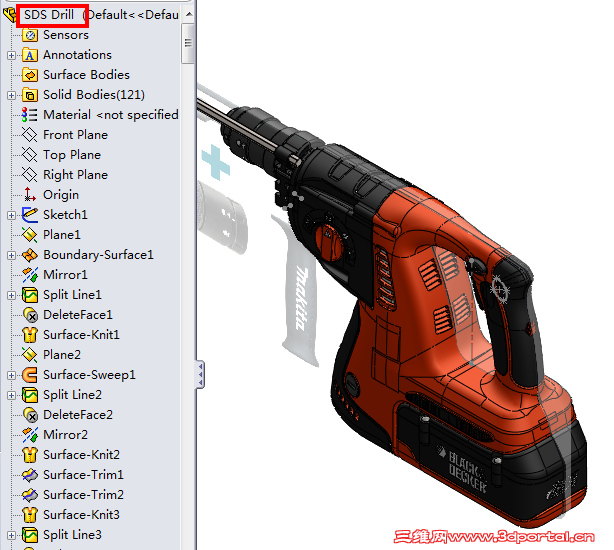Click the Right Plane icon
The width and height of the screenshot is (614, 550).
point(30,175)
